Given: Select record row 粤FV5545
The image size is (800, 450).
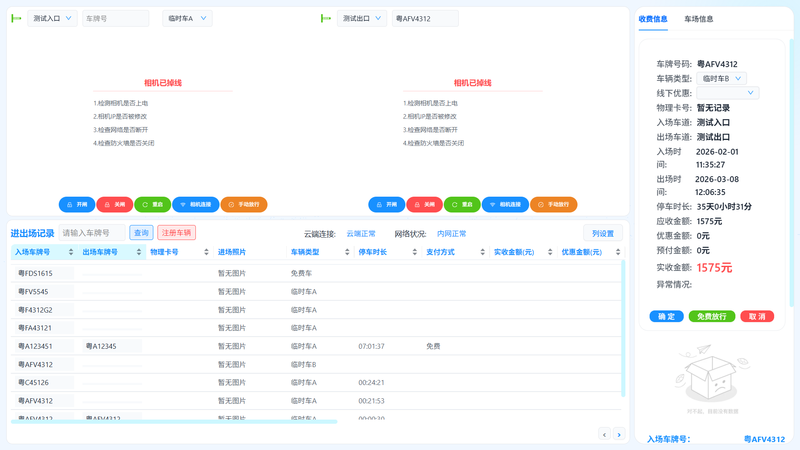Looking at the screenshot, I should (x=316, y=291).
